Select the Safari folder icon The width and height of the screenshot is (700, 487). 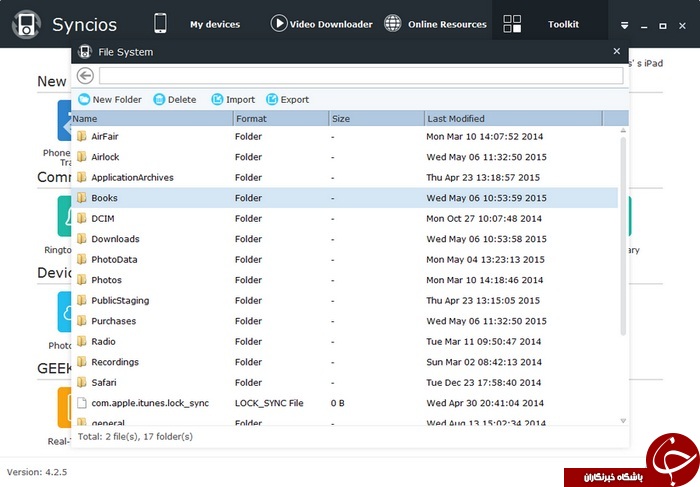[81, 383]
